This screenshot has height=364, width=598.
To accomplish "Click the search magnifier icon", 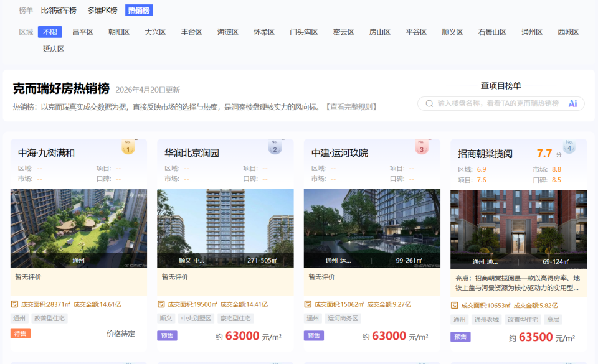I will coord(429,103).
